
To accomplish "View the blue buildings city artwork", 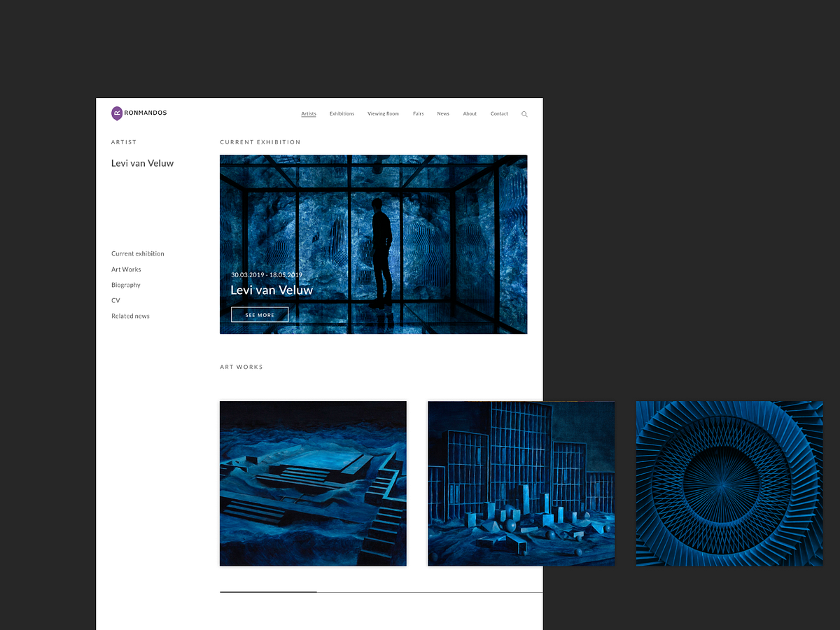I will pyautogui.click(x=521, y=483).
